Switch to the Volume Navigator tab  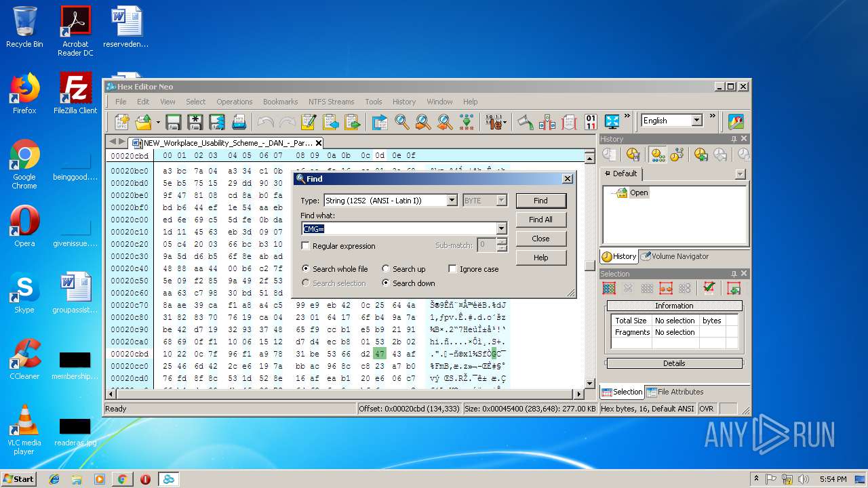click(x=675, y=256)
